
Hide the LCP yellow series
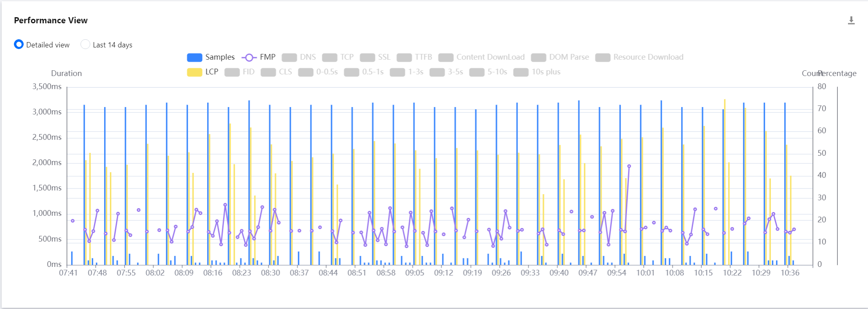click(203, 72)
